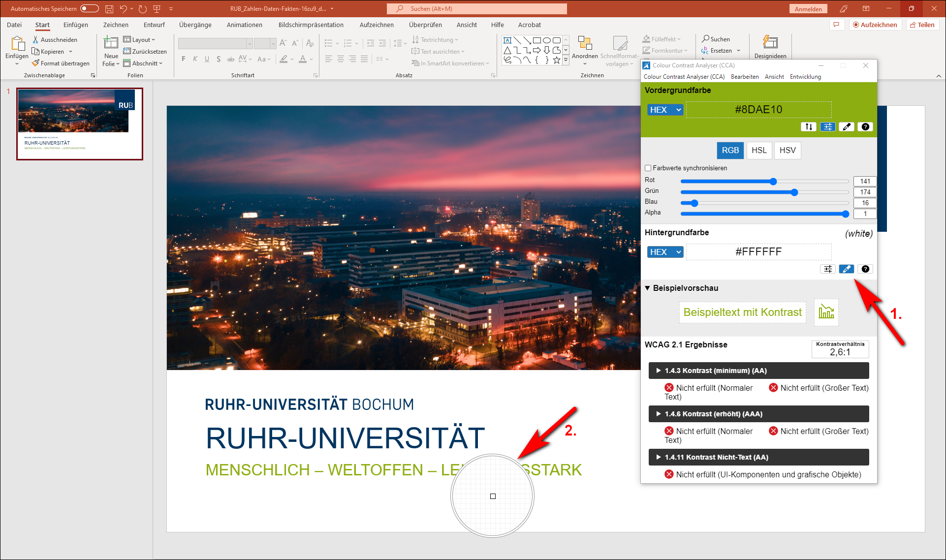Click the Redo icon in the title bar
This screenshot has width=946, height=560.
[x=143, y=9]
